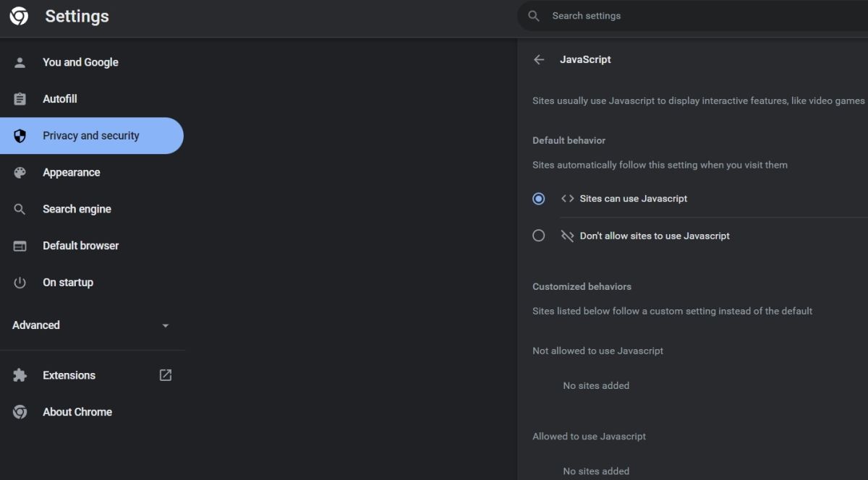The image size is (868, 480).
Task: Open the Extensions page link
Action: (69, 375)
